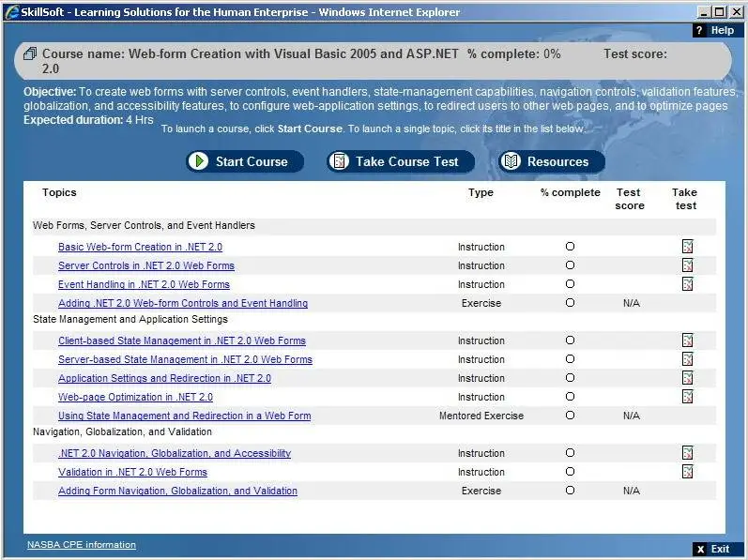The image size is (748, 560).
Task: Take test for Server Controls row
Action: [x=687, y=265]
